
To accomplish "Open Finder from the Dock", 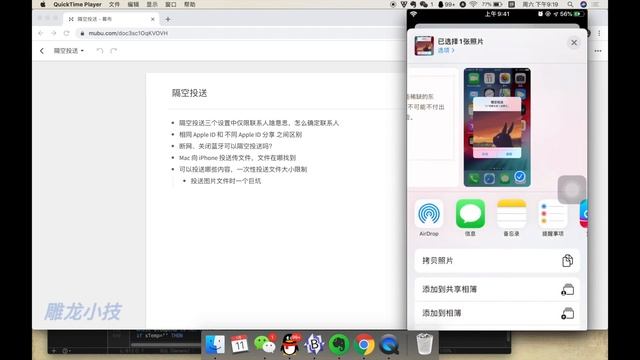I will click(215, 344).
